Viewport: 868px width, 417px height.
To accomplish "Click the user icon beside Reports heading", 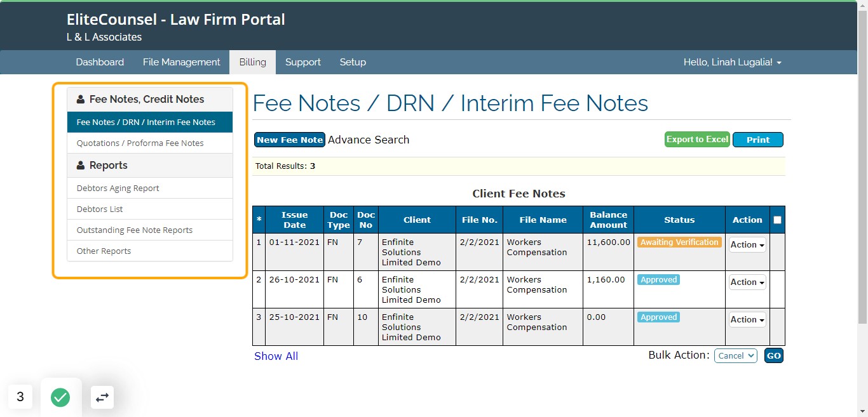I will (81, 166).
